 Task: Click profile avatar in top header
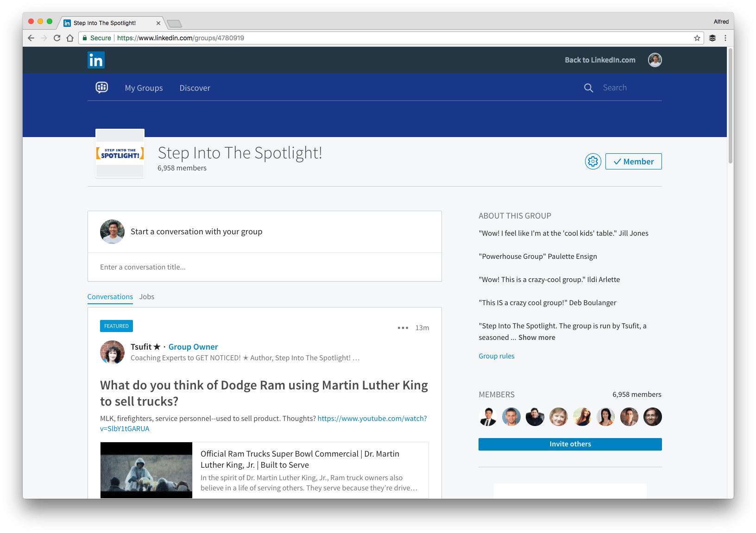click(x=655, y=60)
